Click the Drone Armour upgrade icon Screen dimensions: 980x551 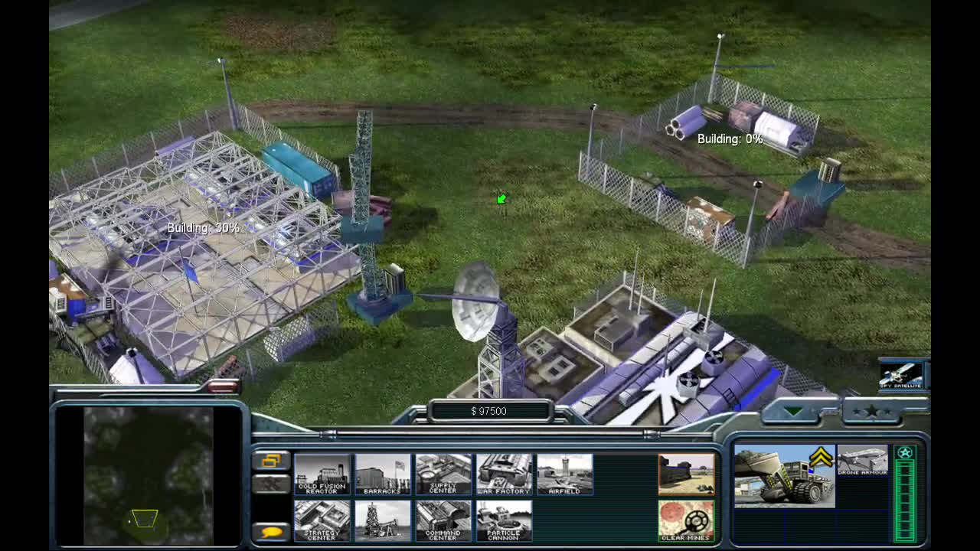pyautogui.click(x=862, y=461)
